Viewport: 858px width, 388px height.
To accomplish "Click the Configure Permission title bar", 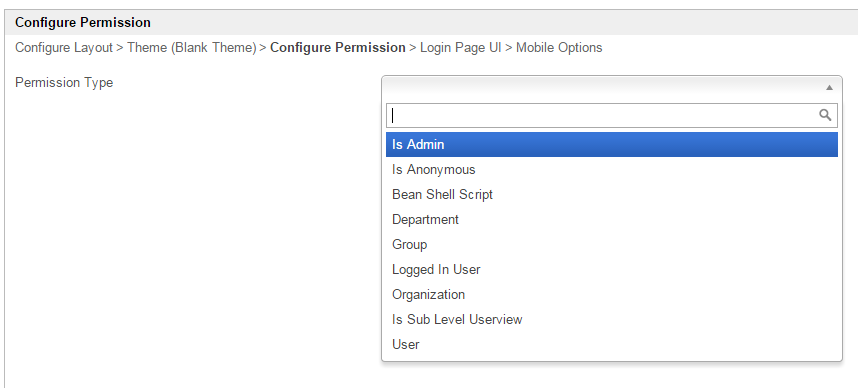I will (x=431, y=22).
